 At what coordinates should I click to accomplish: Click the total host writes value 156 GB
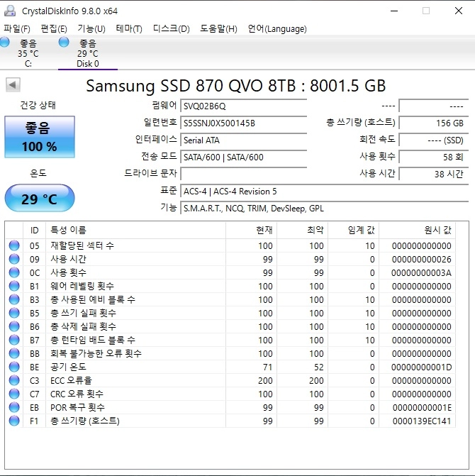pos(434,123)
